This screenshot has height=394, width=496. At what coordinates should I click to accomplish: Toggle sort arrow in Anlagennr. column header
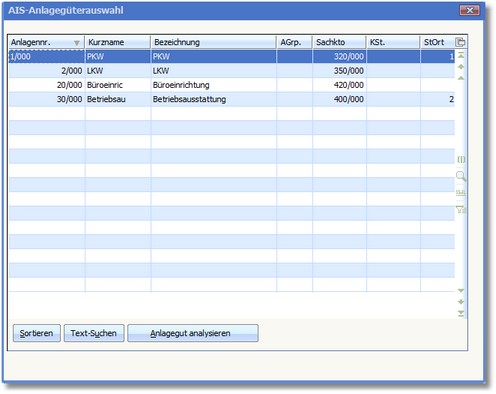[x=77, y=43]
